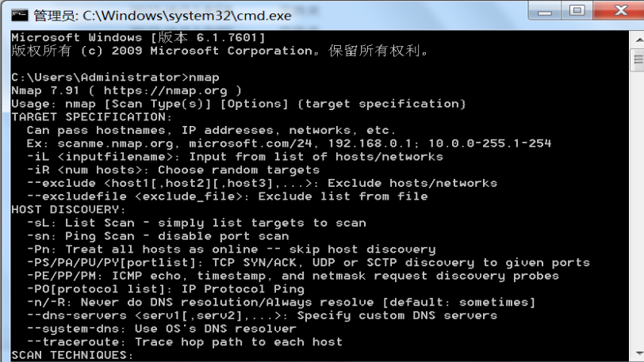Click the scrollbar down arrow
The image size is (644, 362).
638,353
